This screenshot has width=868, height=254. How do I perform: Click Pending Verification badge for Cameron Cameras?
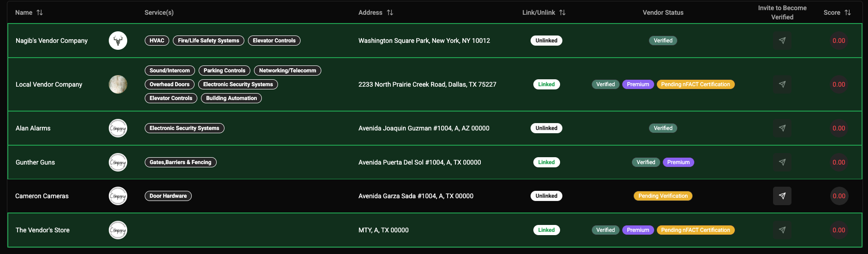663,196
